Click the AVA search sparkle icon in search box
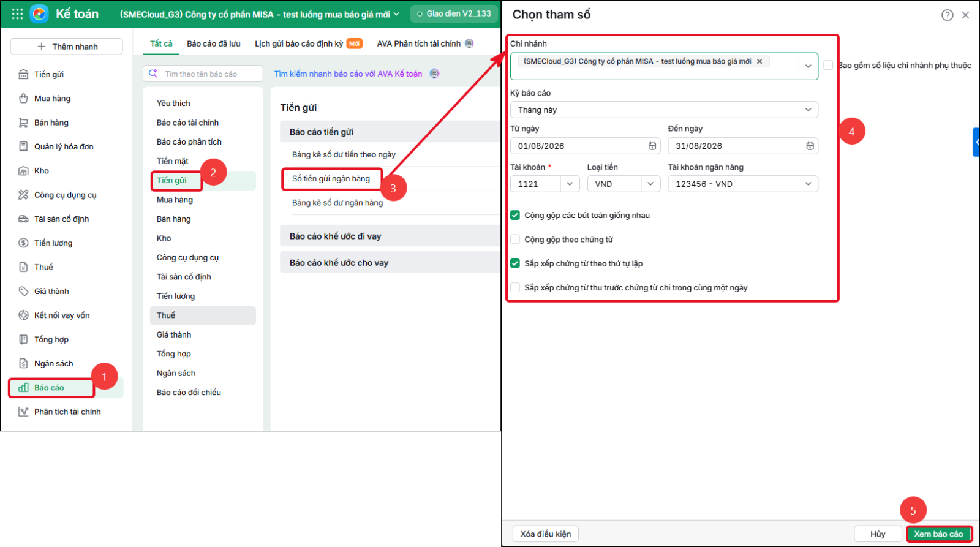The image size is (980, 547). coord(153,74)
